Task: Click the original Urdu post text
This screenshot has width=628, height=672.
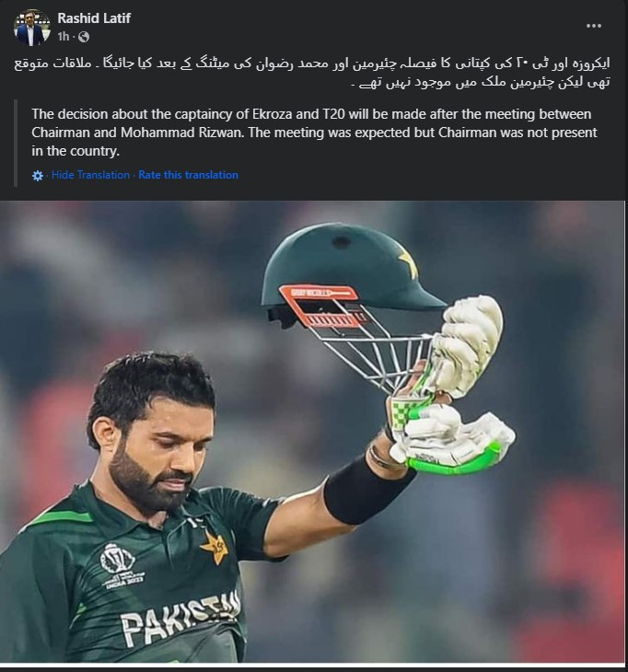Action: point(312,73)
